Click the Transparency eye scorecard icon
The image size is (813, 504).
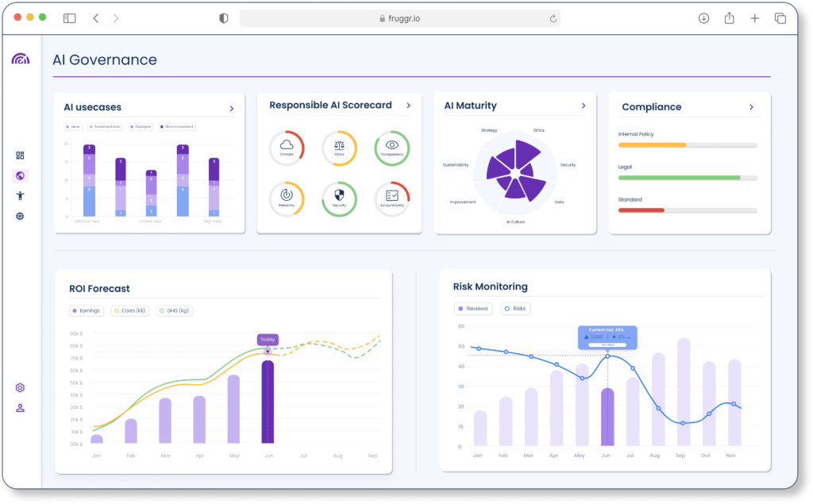tap(391, 148)
